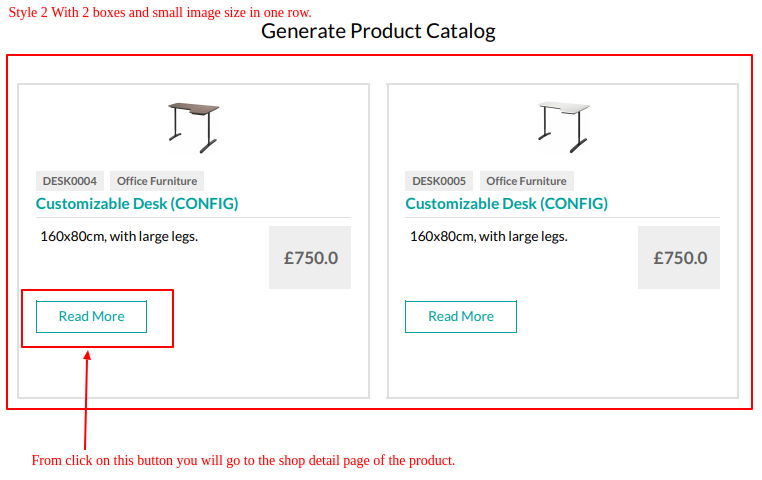Image resolution: width=762 pixels, height=480 pixels.
Task: Click the description text under DESK0004 title
Action: 119,237
